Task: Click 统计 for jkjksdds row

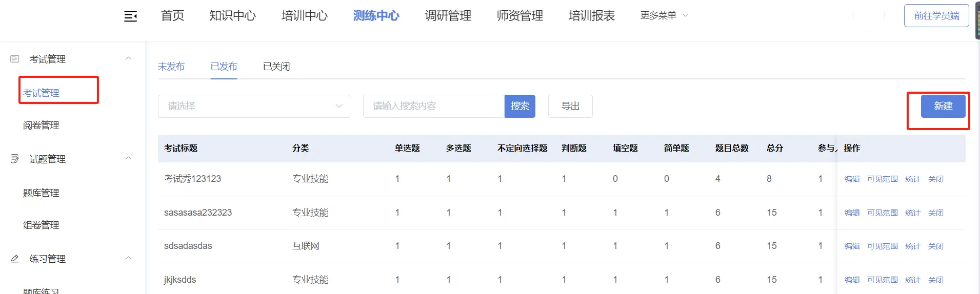Action: pos(913,280)
